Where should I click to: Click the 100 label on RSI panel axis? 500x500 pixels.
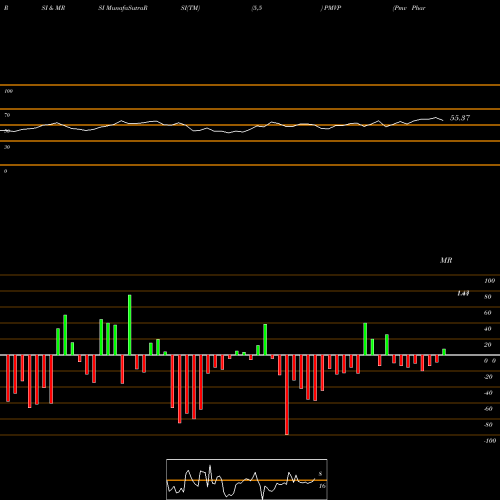(8, 91)
